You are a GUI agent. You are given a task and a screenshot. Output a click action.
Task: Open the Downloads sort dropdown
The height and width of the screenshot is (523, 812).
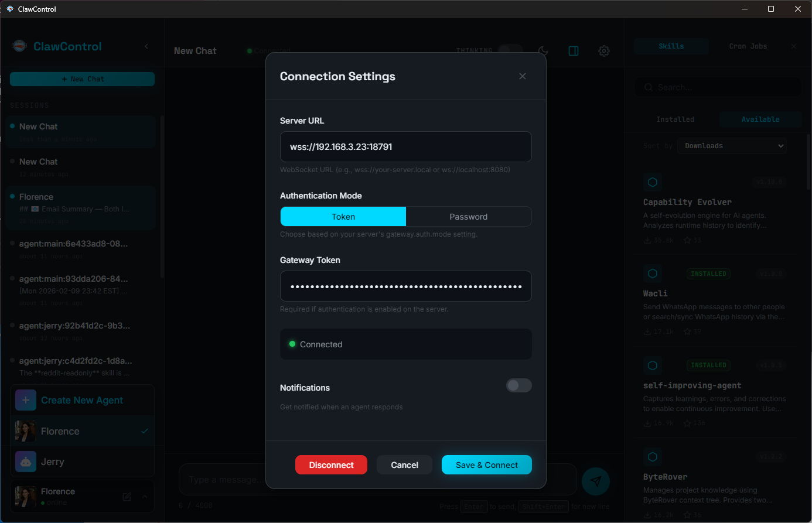tap(731, 145)
